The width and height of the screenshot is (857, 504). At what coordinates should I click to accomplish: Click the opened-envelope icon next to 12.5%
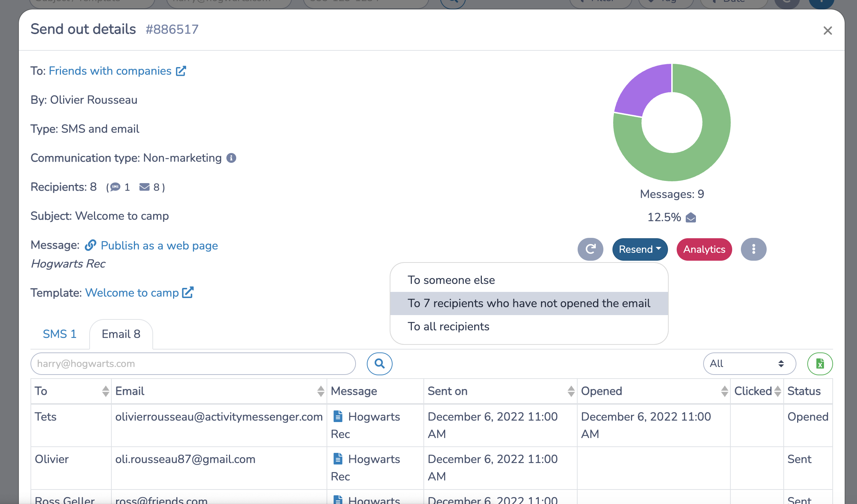pyautogui.click(x=691, y=218)
